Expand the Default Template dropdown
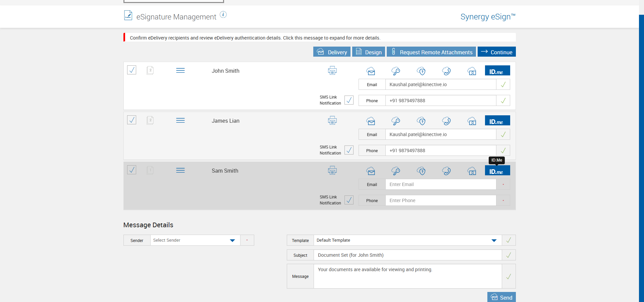Image resolution: width=644 pixels, height=302 pixels. [x=407, y=240]
